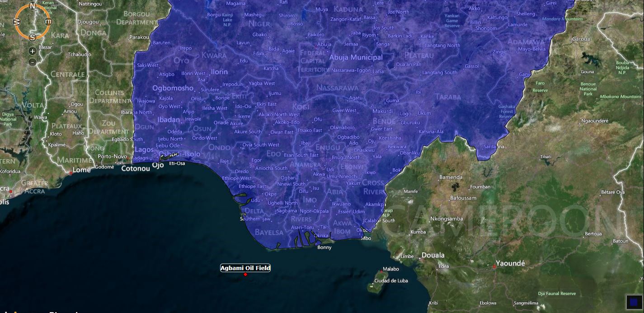Viewport: 644px width, 313px height.
Task: Click the Agbami Oil Field label
Action: click(x=245, y=268)
